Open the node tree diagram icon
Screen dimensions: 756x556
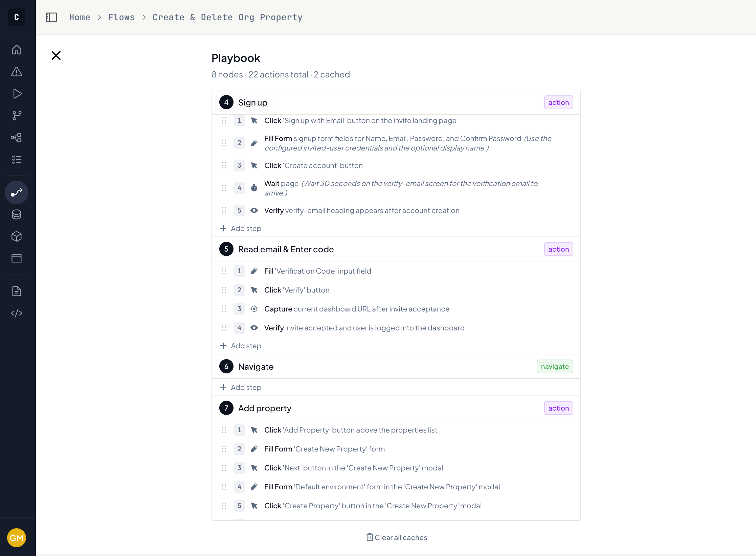17,138
